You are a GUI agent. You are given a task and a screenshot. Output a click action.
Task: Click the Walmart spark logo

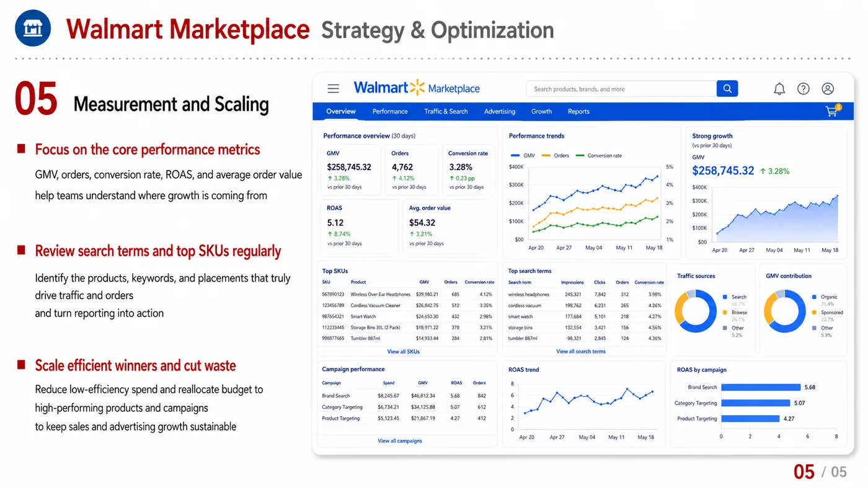coord(418,87)
